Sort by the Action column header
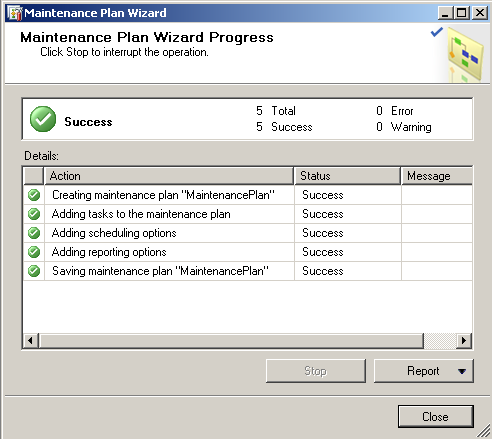 click(x=169, y=176)
